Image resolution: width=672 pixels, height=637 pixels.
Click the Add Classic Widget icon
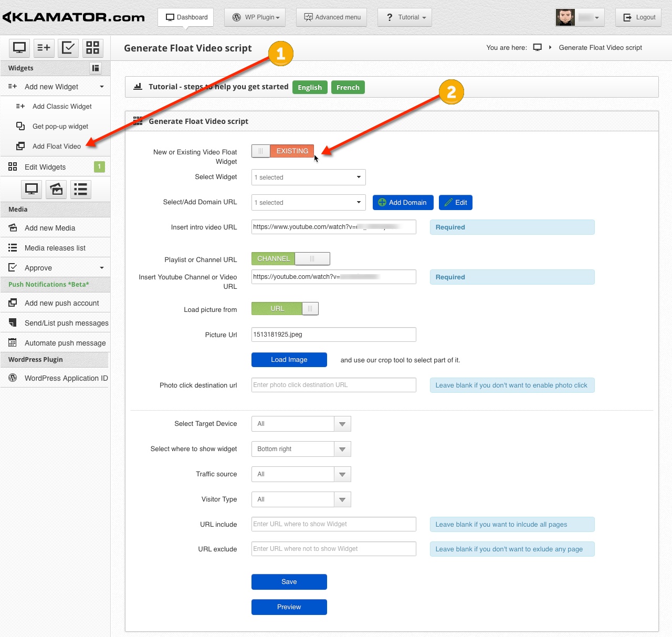pyautogui.click(x=20, y=106)
